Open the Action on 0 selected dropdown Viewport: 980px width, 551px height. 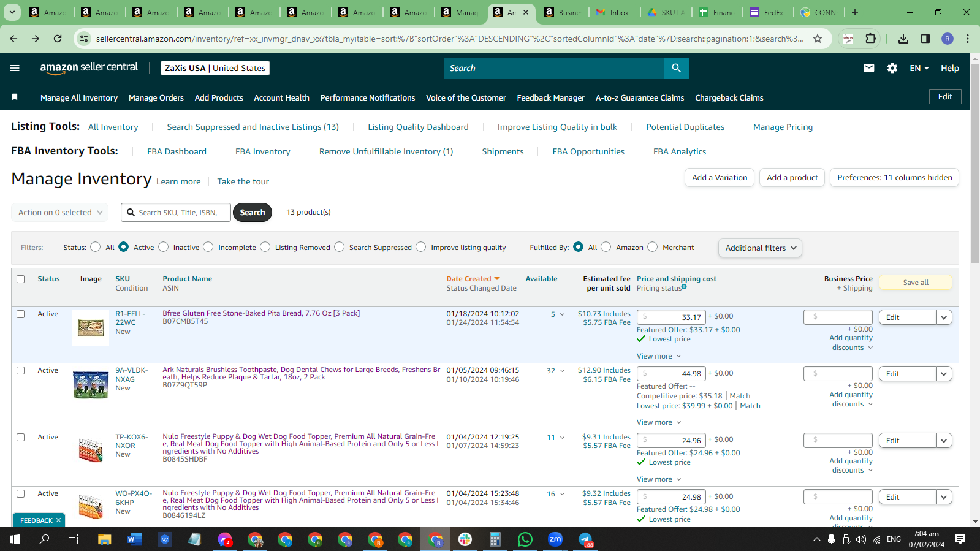[60, 213]
